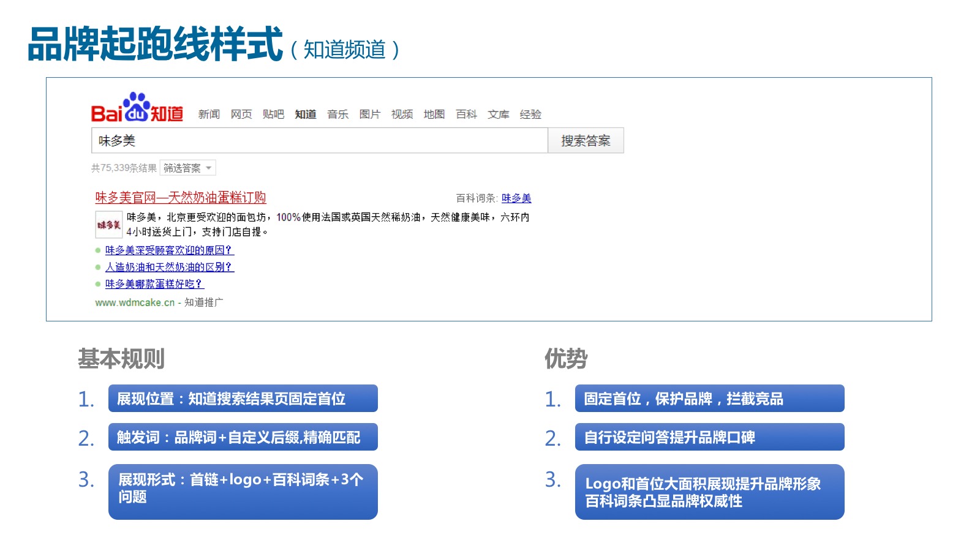980x551 pixels.
Task: Click the search field containing 味多美
Action: 319,141
